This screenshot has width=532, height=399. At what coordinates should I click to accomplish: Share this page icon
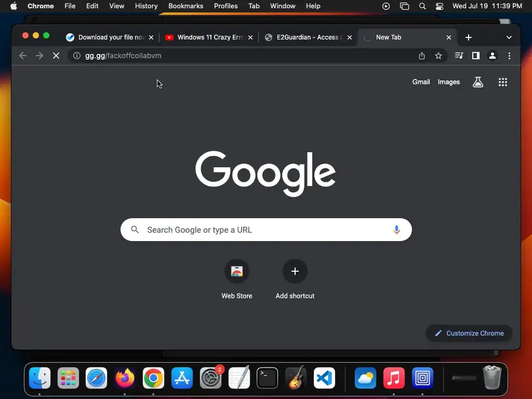tap(422, 56)
